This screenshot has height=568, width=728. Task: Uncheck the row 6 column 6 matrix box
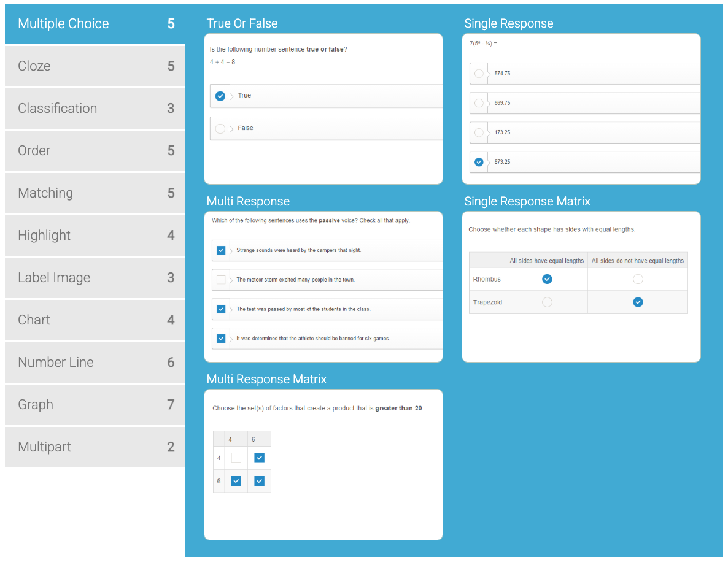259,481
